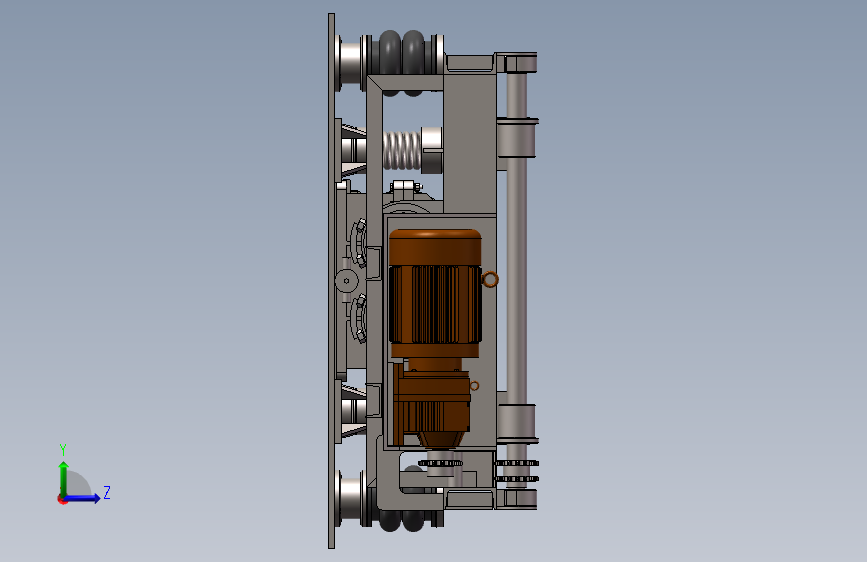Click the green Y axis arrow on the triad
This screenshot has width=867, height=562.
(x=64, y=478)
